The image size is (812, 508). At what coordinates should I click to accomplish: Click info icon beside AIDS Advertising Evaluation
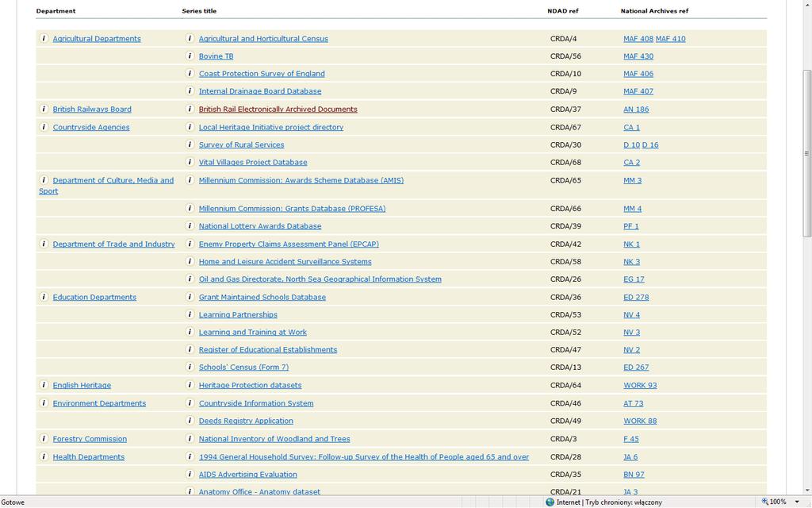[190, 475]
